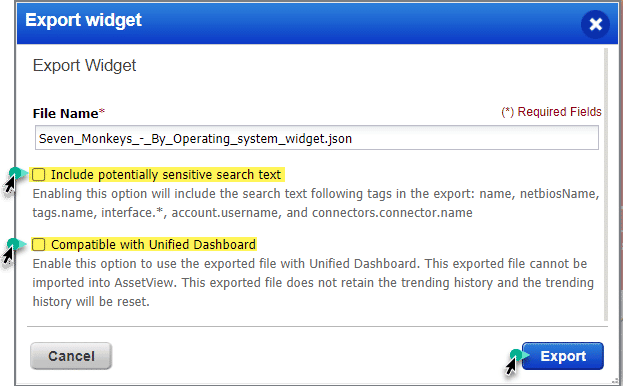Click the File Name text field

click(x=317, y=138)
